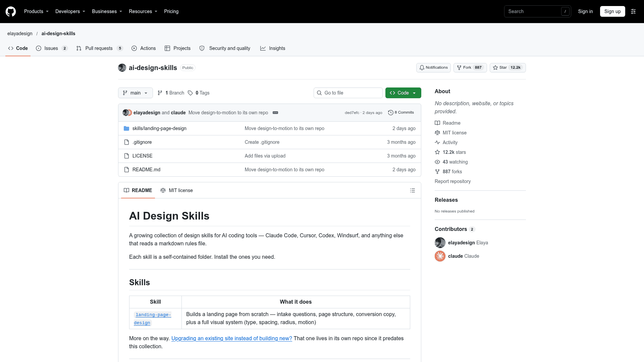The height and width of the screenshot is (362, 644).
Task: Open the Security and quality tab
Action: tap(225, 48)
